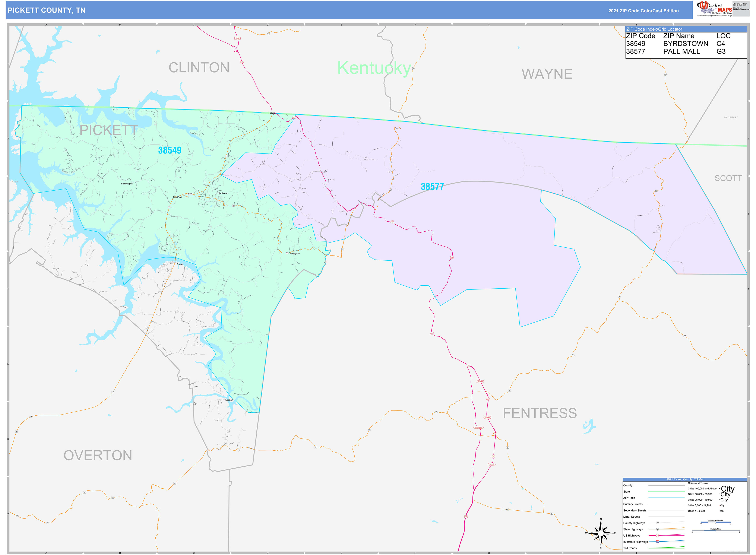Click the Scale in Miles bar
This screenshot has height=555, width=756.
coord(716,531)
